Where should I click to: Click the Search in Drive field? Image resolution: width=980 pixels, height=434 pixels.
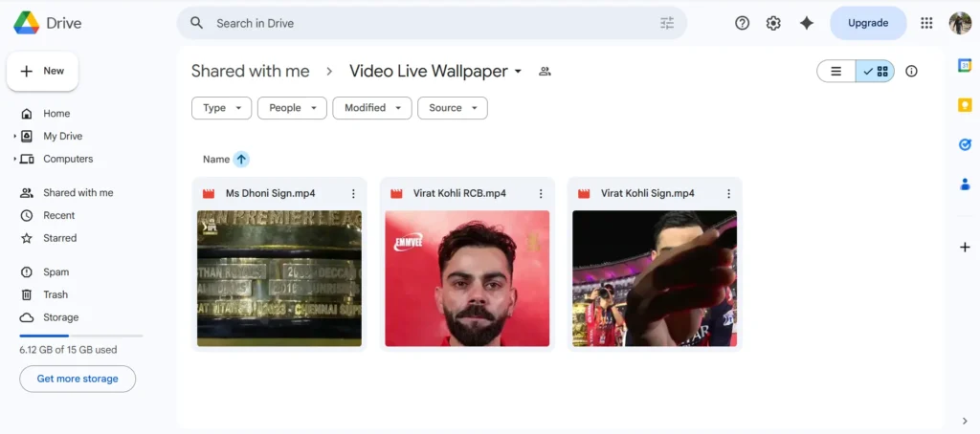tap(432, 23)
